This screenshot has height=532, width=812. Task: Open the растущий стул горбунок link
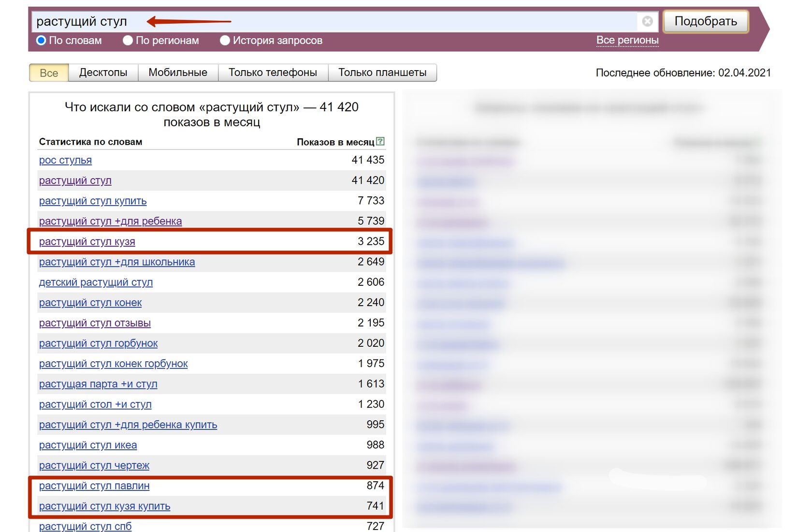click(x=98, y=343)
